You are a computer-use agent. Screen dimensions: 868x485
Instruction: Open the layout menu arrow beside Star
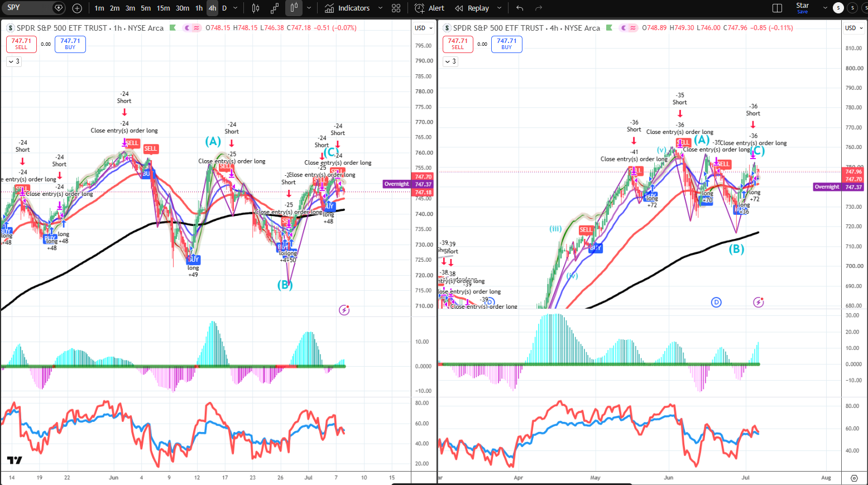tap(825, 8)
